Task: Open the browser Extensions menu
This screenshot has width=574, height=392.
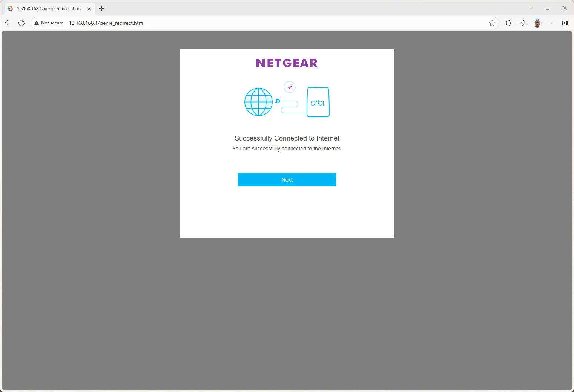Action: pos(508,23)
